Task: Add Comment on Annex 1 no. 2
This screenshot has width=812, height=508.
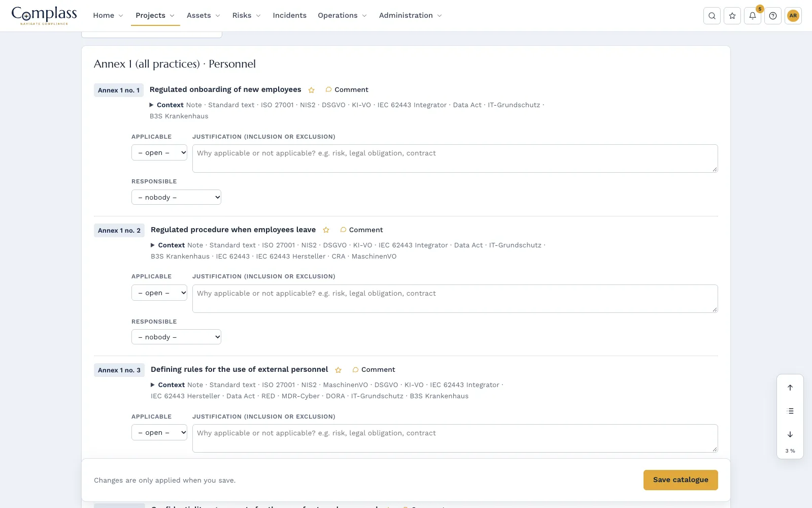Action: [x=361, y=230]
